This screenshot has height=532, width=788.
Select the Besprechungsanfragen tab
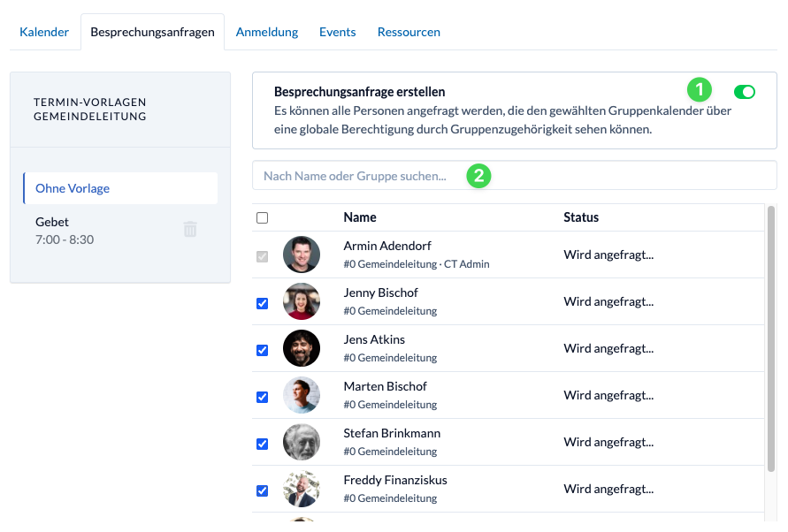152,32
